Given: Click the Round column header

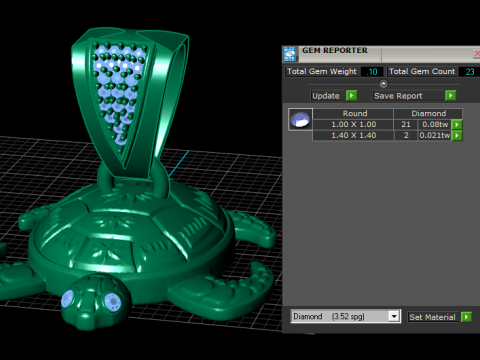Looking at the screenshot, I should pyautogui.click(x=353, y=113).
